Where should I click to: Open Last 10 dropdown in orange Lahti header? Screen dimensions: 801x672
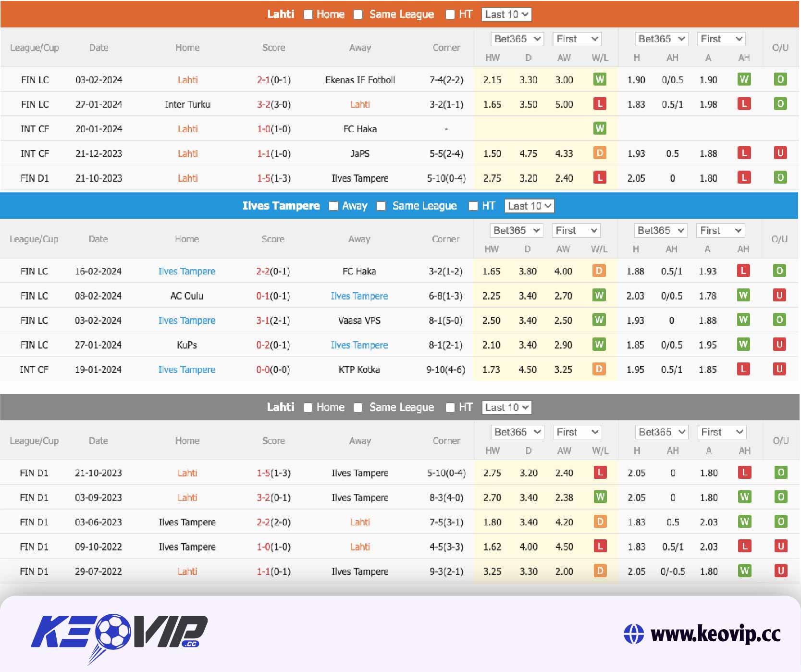click(x=506, y=14)
